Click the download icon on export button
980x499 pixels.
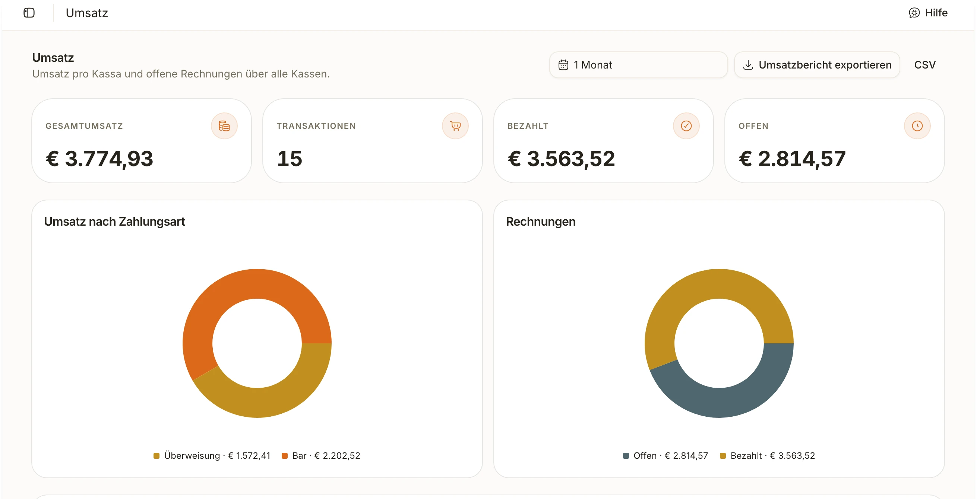tap(748, 65)
